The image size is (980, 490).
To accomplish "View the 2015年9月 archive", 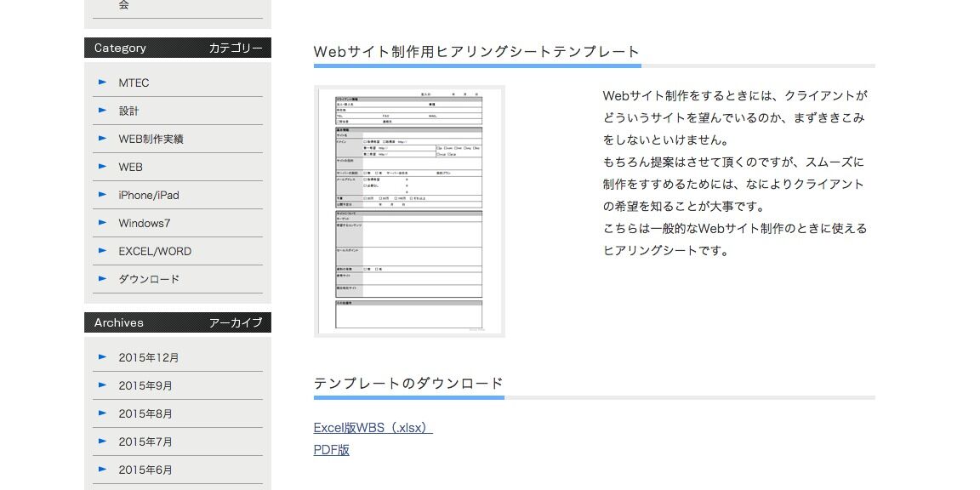I will (x=145, y=385).
